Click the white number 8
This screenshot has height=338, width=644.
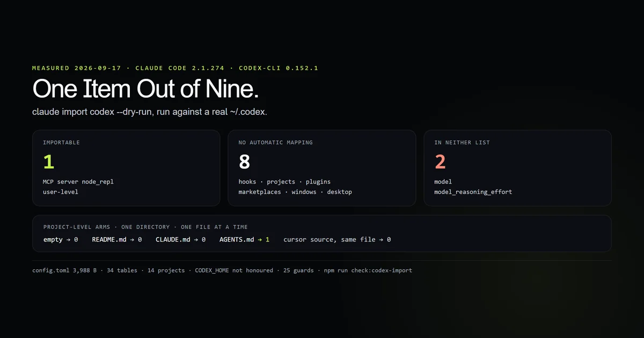(245, 162)
